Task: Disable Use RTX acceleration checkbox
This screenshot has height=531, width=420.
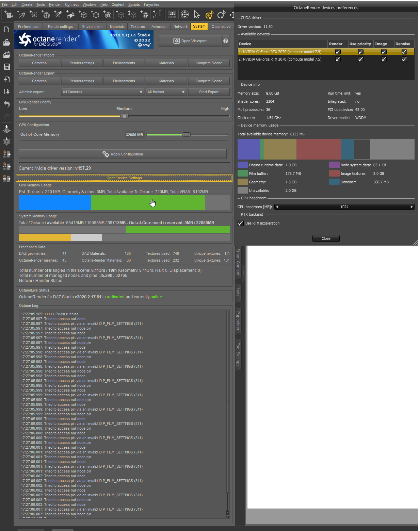Action: (x=241, y=223)
